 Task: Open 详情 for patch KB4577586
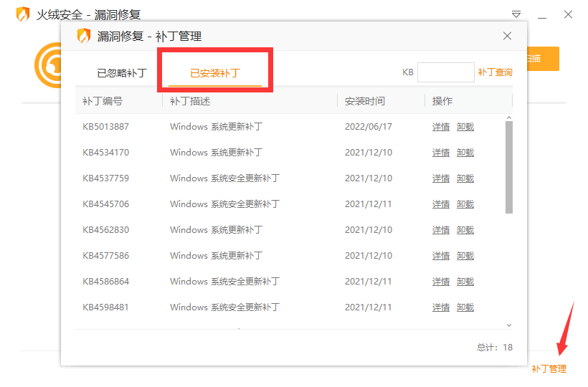click(x=440, y=256)
